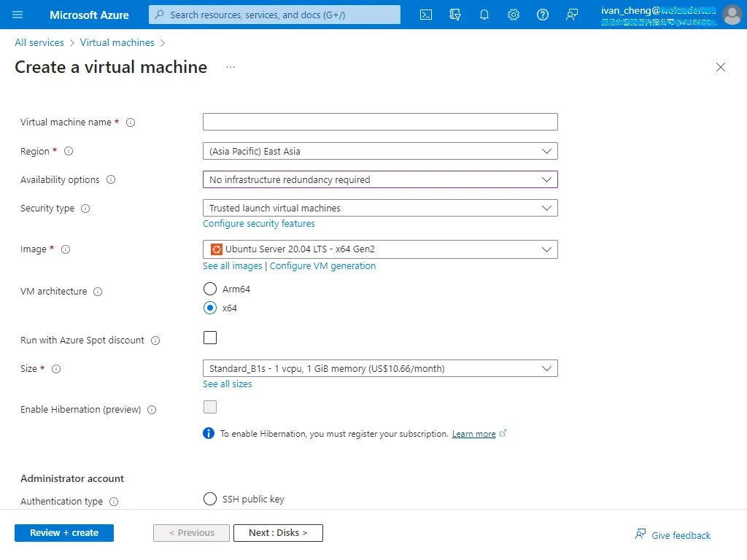
Task: Open the Region dropdown
Action: [x=380, y=151]
